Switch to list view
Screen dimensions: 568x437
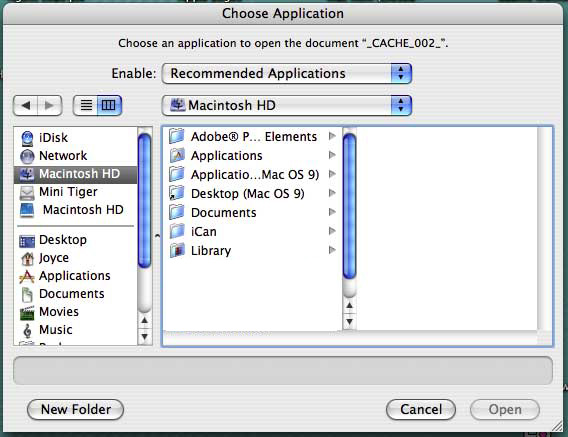click(85, 105)
